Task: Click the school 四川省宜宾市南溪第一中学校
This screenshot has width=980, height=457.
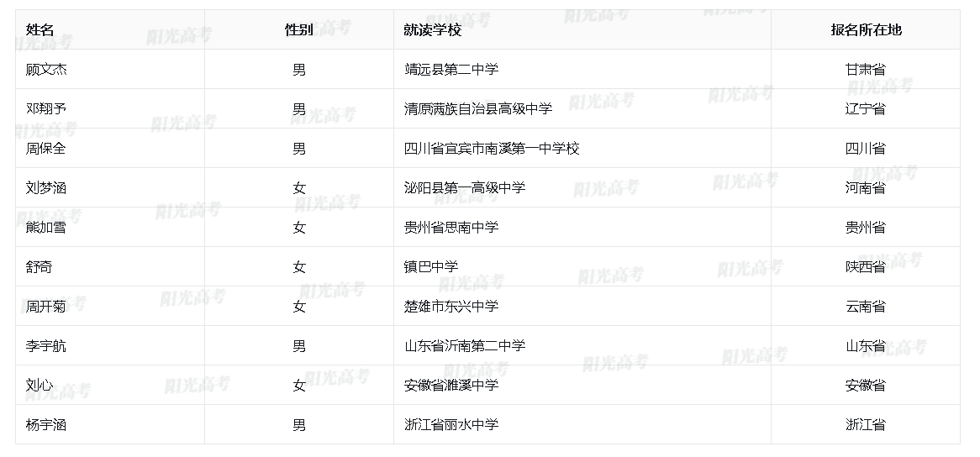Action: tap(492, 149)
